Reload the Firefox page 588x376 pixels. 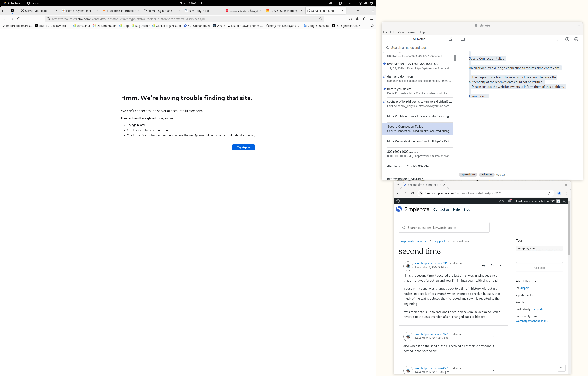[x=19, y=19]
